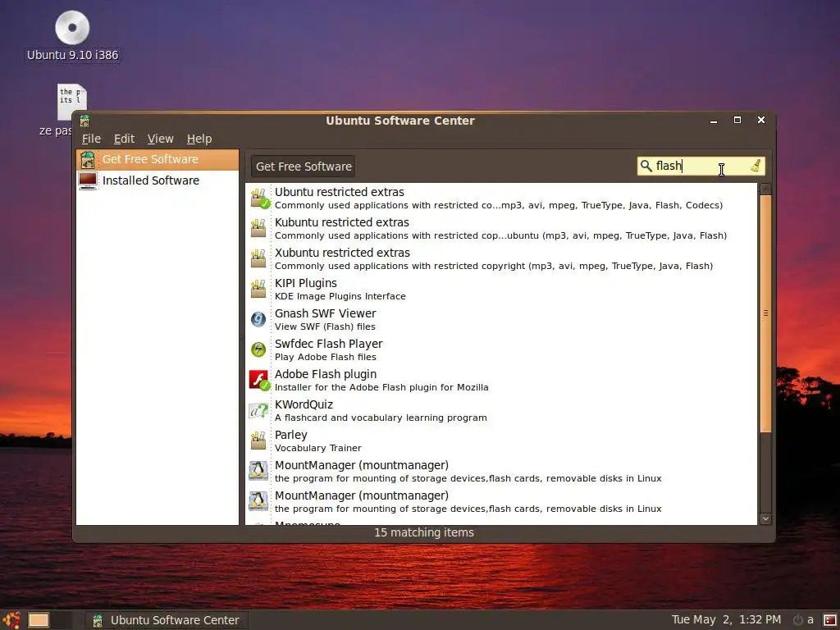Image resolution: width=840 pixels, height=630 pixels.
Task: Click the Ubuntu restricted extras package icon
Action: click(x=259, y=199)
